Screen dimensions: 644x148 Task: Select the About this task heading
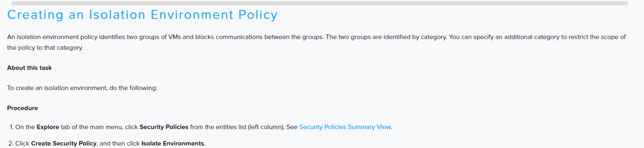[30, 68]
